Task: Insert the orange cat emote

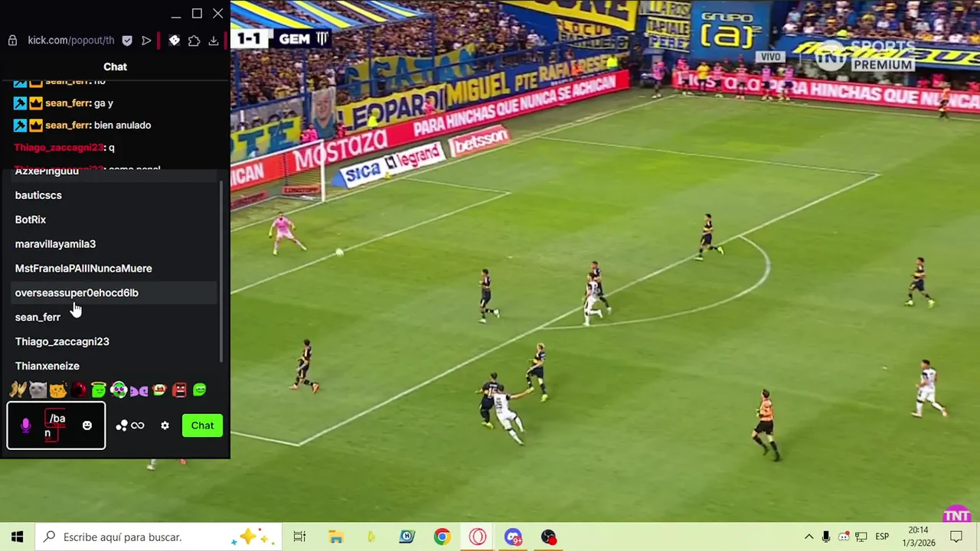Action: point(58,390)
